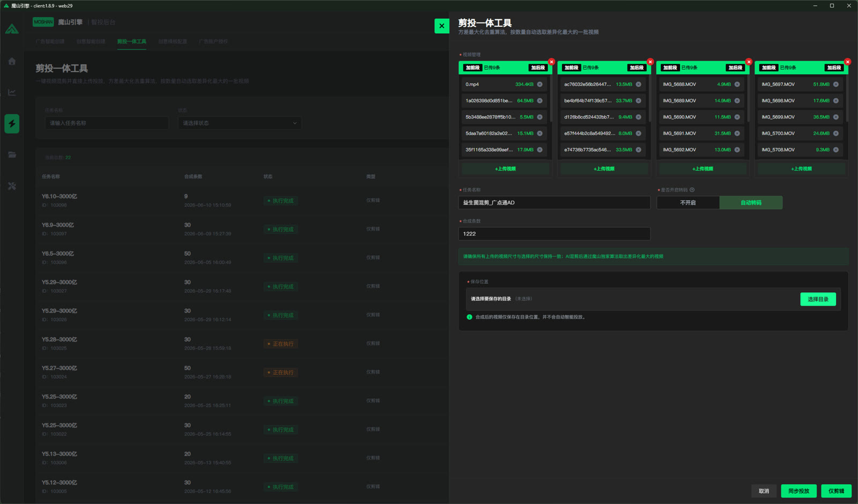Remove IMG_5691.MOV from the list
Viewport: 858px width, 504px height.
tap(737, 134)
